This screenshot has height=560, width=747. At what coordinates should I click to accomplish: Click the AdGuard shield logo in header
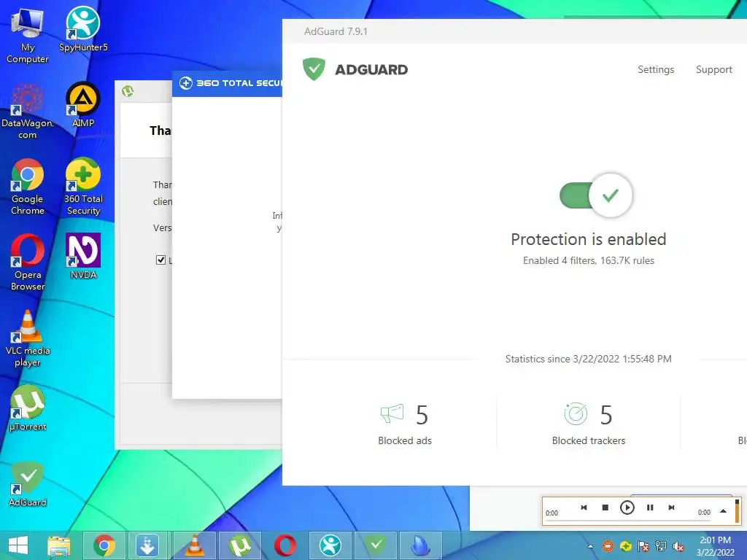314,69
